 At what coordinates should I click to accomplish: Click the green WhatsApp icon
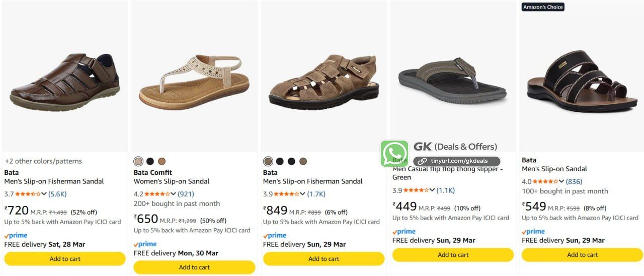point(394,153)
